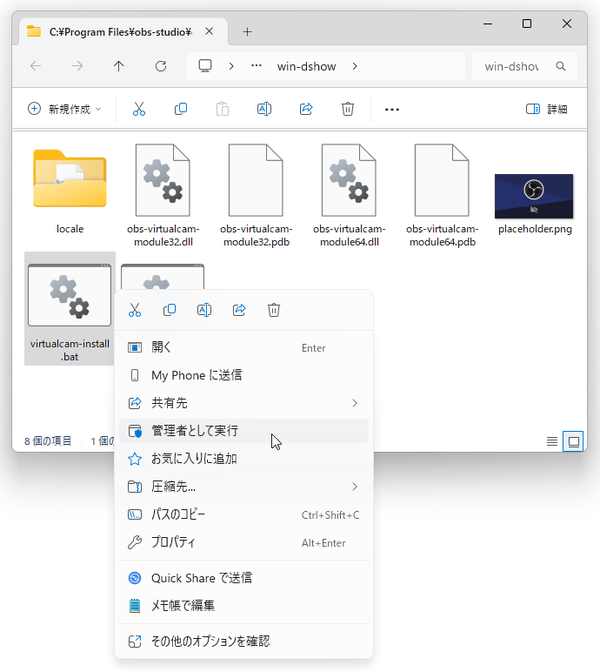Screen dimensions: 600x672
Task: Choose パスのコピー
Action: [x=243, y=514]
